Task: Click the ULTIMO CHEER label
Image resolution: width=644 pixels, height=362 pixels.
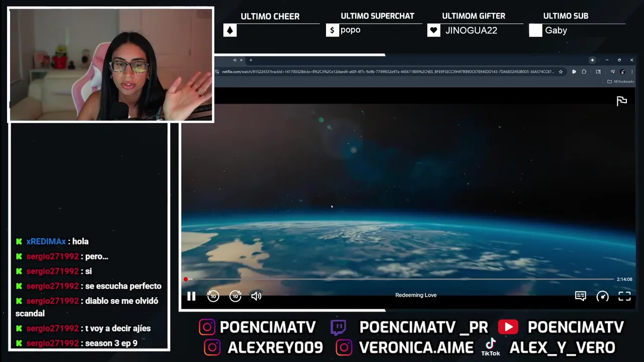Action: pos(270,16)
